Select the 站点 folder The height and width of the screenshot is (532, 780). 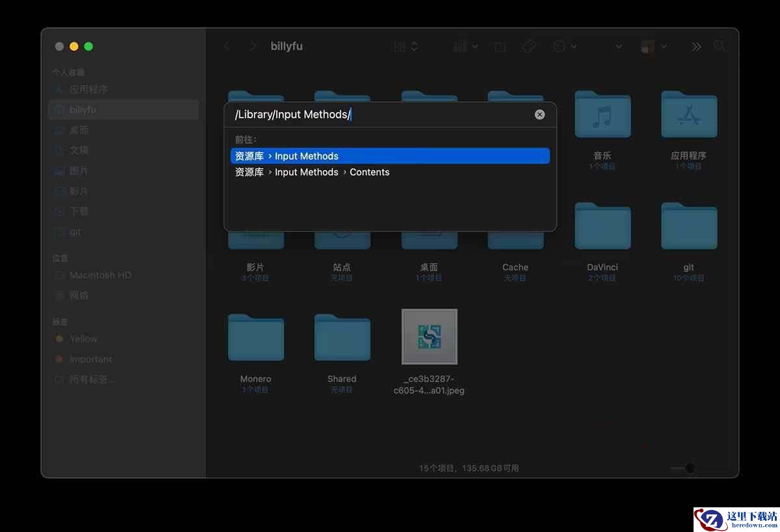[343, 240]
